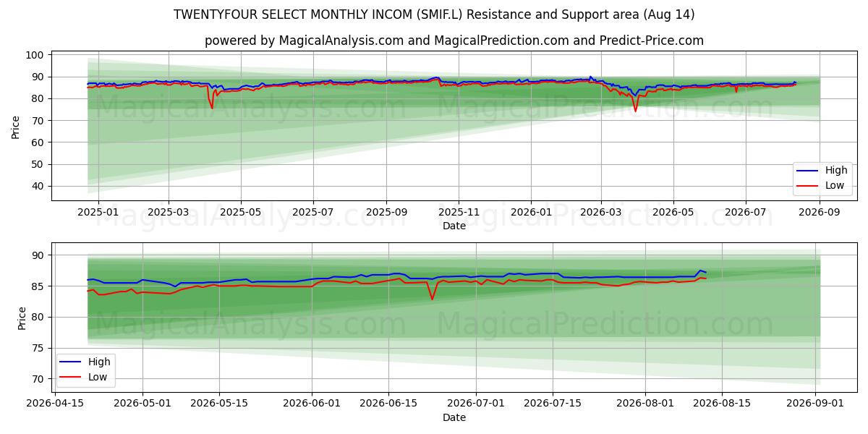Click the 'Price' axis title of lower chart
Viewport: 868px width, 434px height.
pos(22,318)
